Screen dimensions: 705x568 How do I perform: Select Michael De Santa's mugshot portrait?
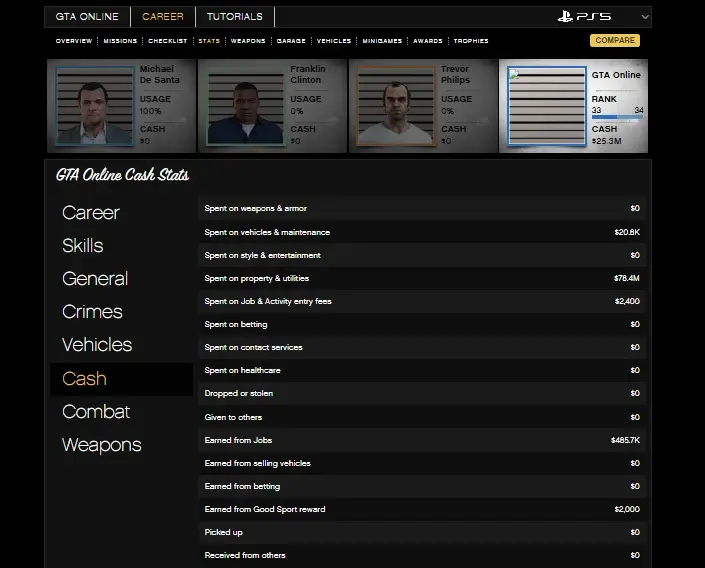point(95,106)
